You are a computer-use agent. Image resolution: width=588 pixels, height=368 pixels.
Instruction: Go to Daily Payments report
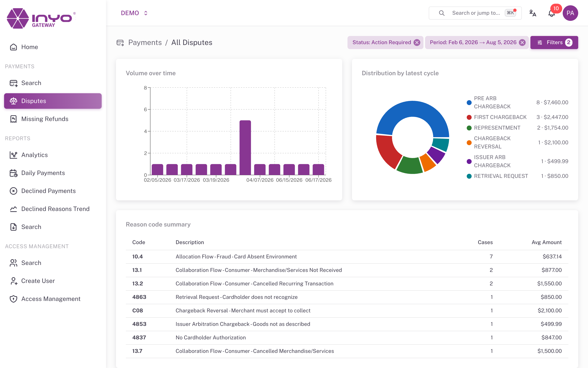pos(53,173)
